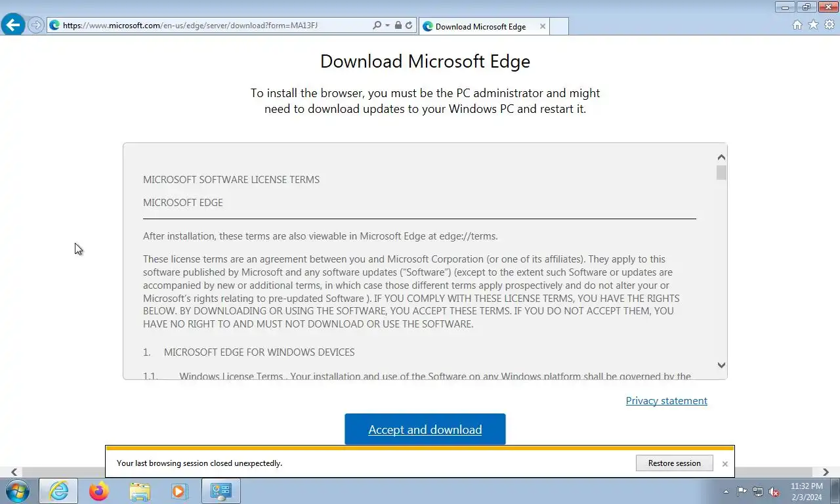840x504 pixels.
Task: Click the license terms scrollbar thumb
Action: pos(721,173)
